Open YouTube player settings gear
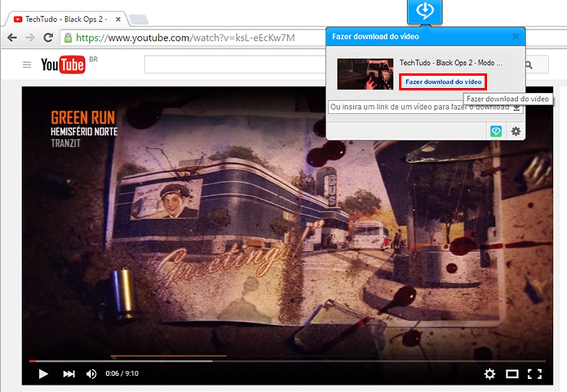The image size is (567, 392). click(490, 374)
